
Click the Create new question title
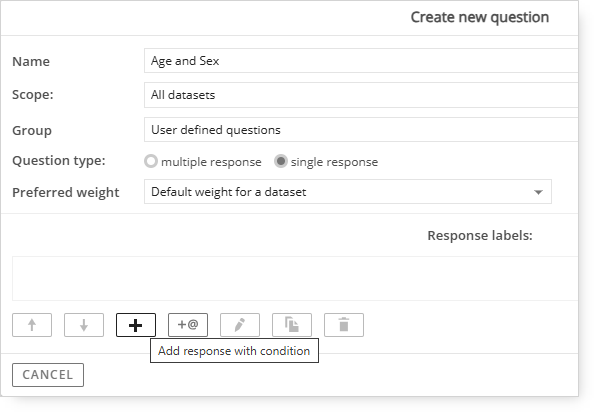point(480,17)
